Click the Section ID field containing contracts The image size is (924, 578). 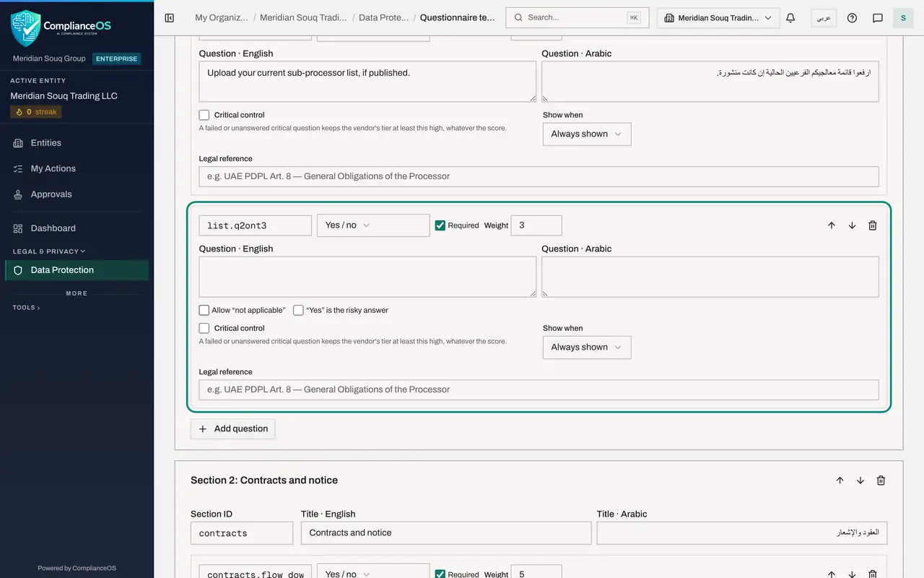click(x=242, y=533)
